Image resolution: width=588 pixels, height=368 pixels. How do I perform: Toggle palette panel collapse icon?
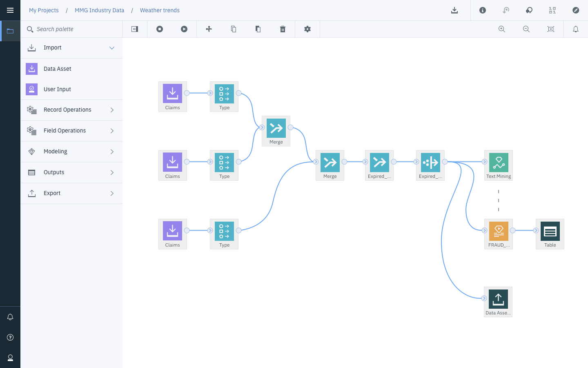pos(135,29)
